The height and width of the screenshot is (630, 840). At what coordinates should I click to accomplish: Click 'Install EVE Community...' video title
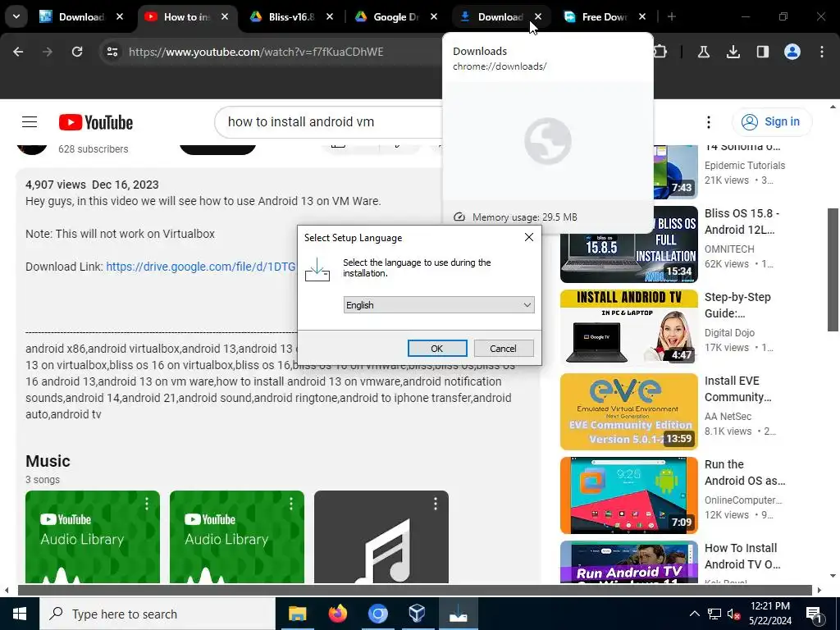pyautogui.click(x=738, y=389)
